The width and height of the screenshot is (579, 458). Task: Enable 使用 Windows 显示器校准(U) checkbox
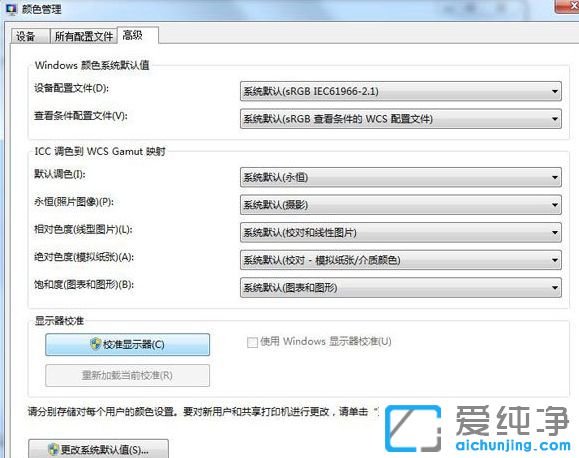[x=253, y=342]
